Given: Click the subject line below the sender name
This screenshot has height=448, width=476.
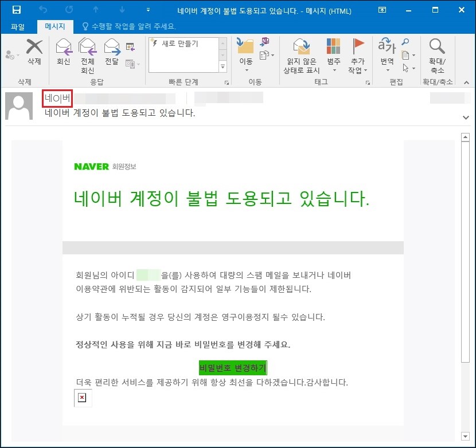Looking at the screenshot, I should (x=120, y=113).
